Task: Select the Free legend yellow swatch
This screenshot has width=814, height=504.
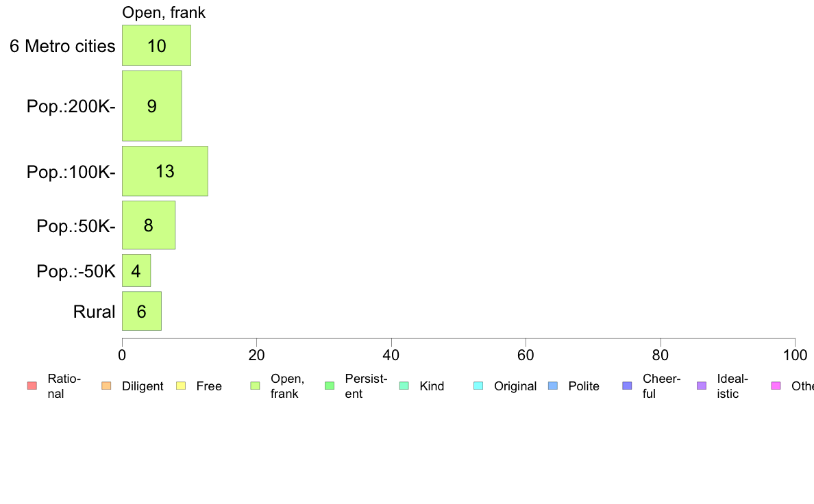Action: (181, 386)
